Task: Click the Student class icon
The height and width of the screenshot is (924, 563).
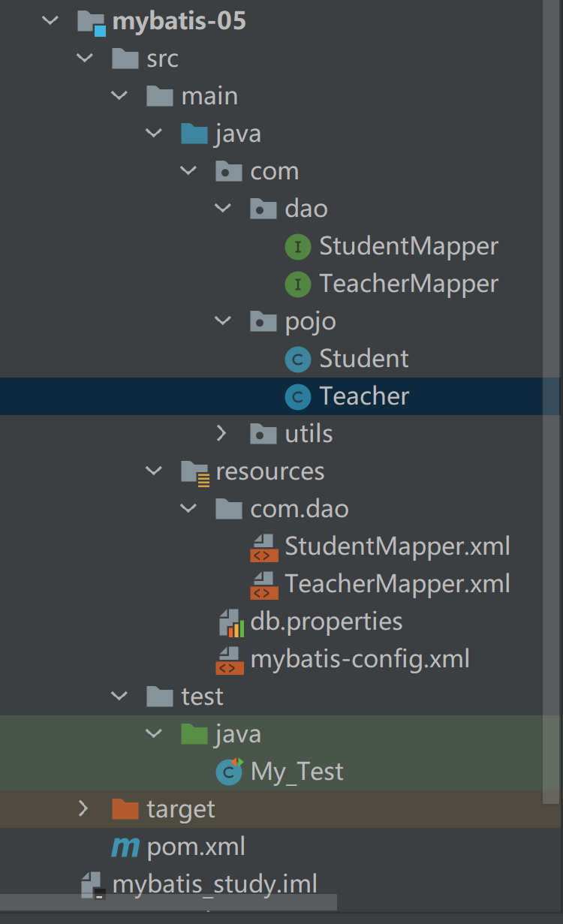Action: (298, 359)
